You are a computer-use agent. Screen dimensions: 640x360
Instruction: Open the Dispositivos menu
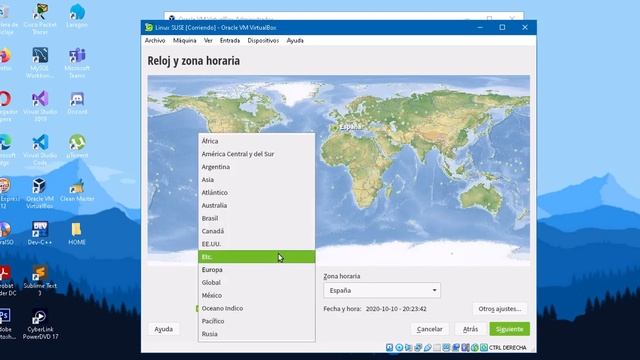(x=263, y=40)
